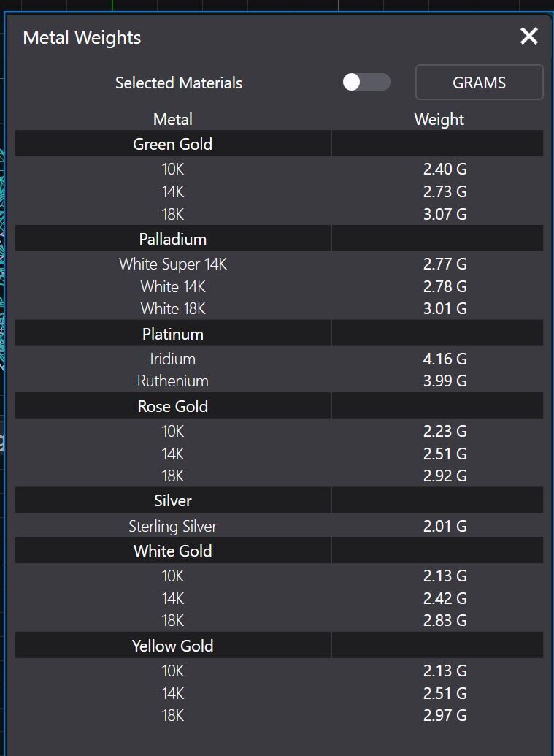Select the White Gold category header
554x756 pixels.
(x=173, y=551)
